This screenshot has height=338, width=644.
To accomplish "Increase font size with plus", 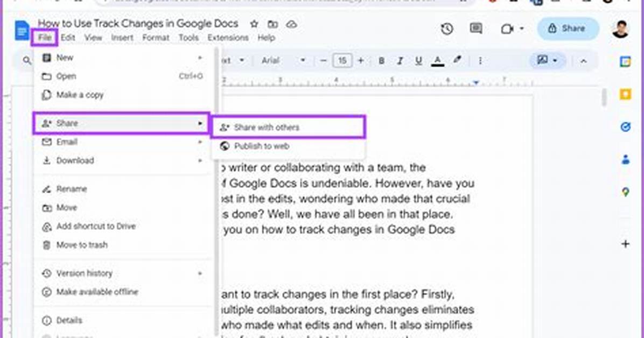I will point(361,61).
